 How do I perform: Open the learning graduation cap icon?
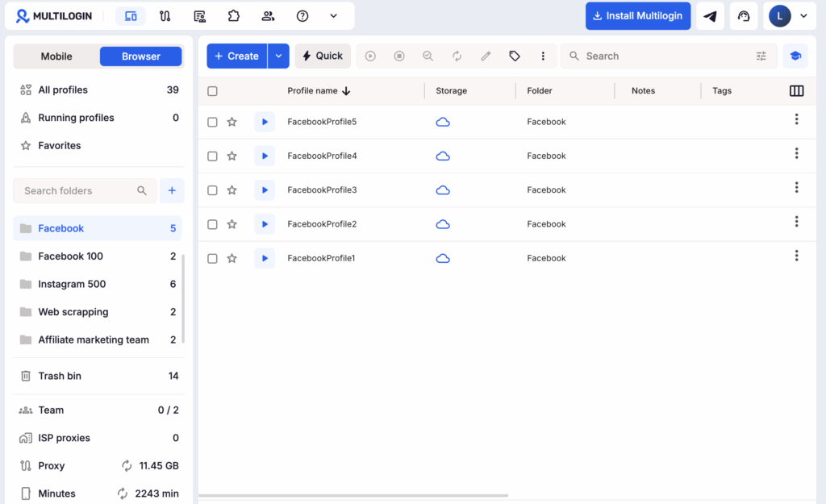coord(795,56)
